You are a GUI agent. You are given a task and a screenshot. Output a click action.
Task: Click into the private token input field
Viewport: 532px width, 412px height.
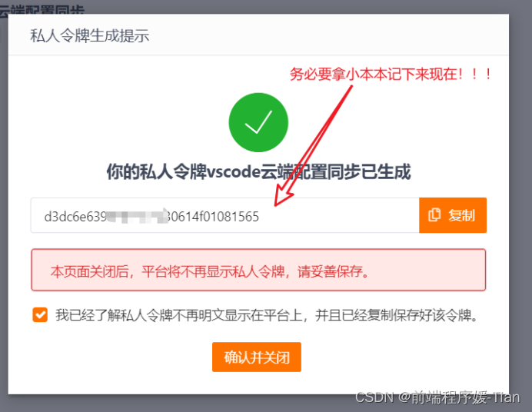[x=225, y=215]
